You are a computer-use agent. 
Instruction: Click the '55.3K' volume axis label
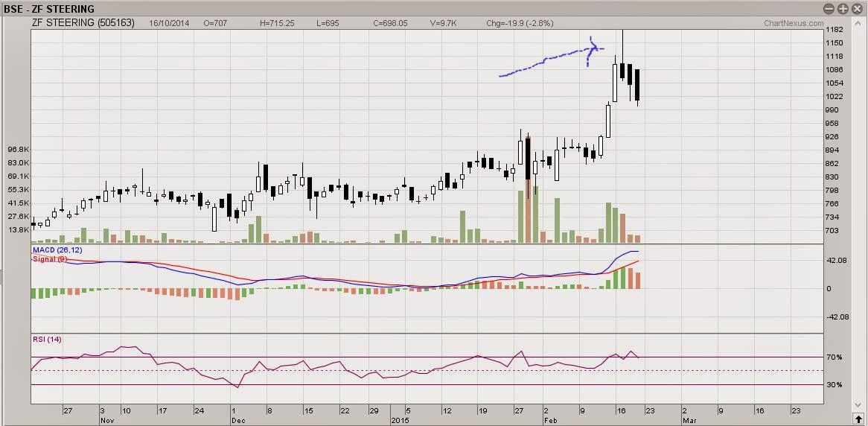point(19,189)
